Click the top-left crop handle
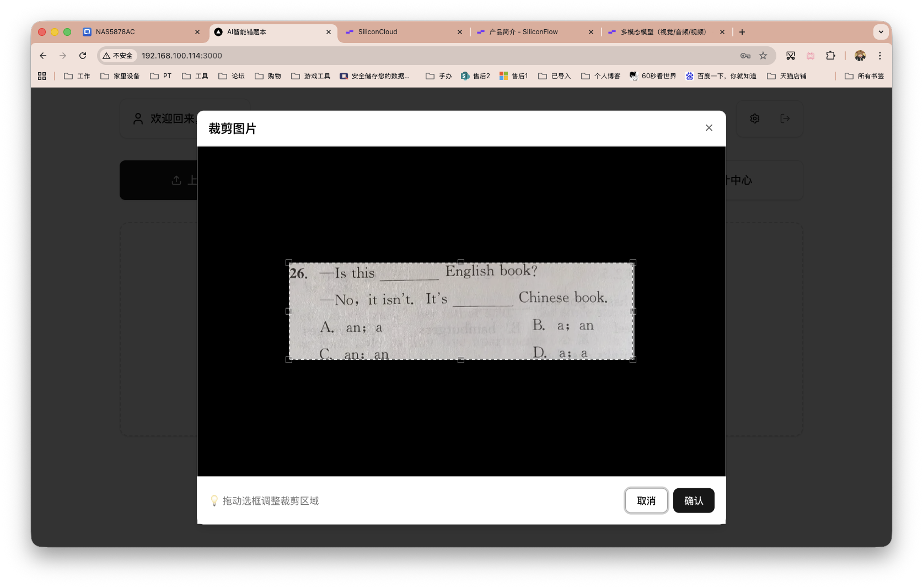 coord(289,263)
